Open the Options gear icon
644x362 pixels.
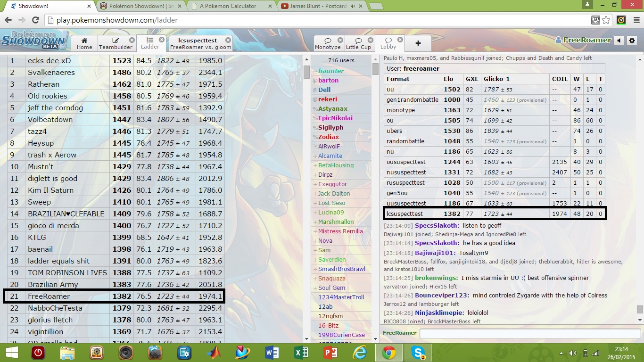coord(632,41)
